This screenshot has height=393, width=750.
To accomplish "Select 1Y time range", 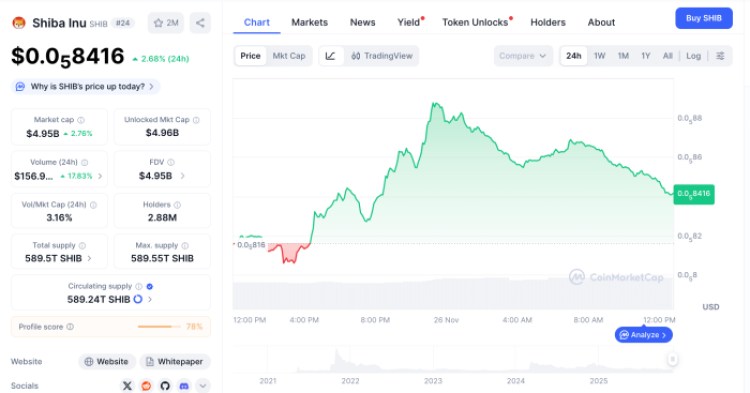I will point(646,56).
